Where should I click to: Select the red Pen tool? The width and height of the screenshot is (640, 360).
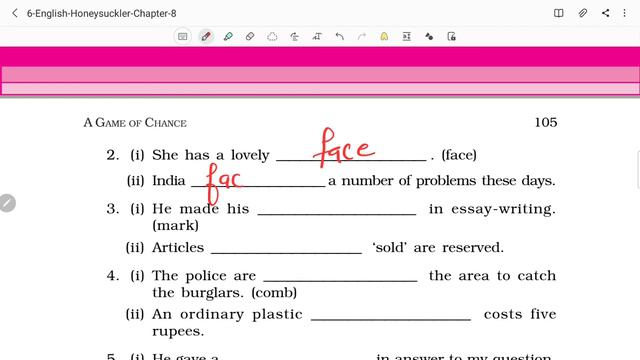pos(206,37)
